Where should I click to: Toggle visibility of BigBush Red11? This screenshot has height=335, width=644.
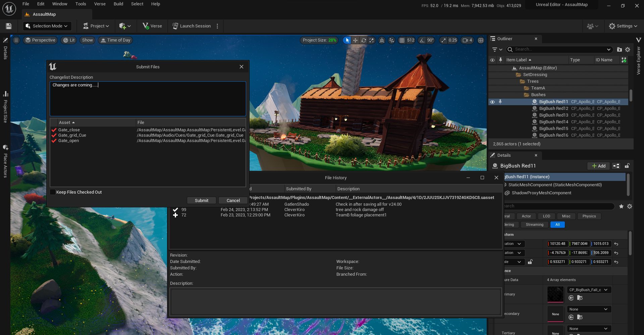492,102
